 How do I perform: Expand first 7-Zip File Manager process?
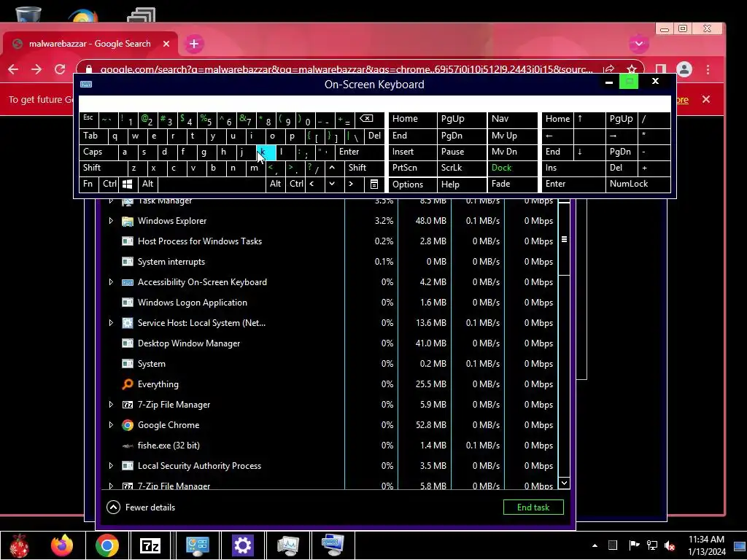coord(111,405)
